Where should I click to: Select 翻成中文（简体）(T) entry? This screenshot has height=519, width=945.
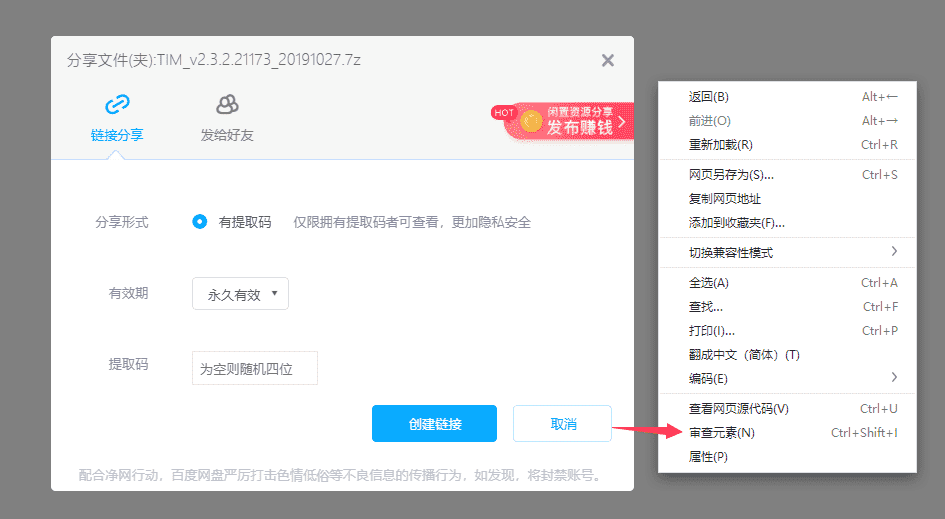[x=787, y=355]
